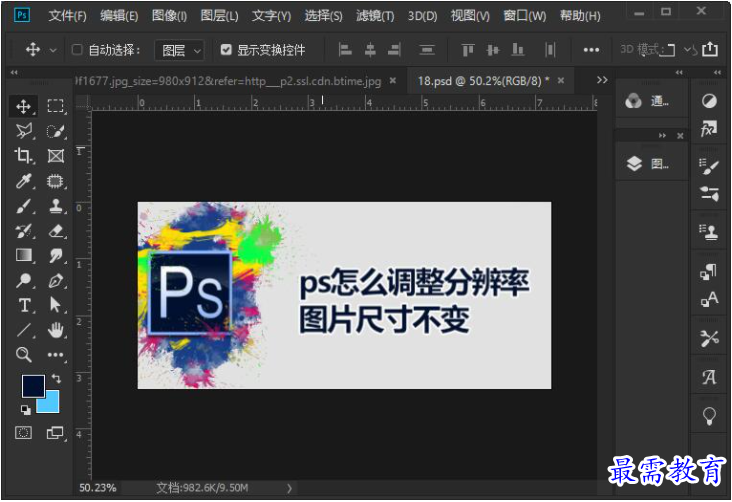The image size is (732, 502).
Task: Open the Clone Source panel icon
Action: tap(709, 232)
